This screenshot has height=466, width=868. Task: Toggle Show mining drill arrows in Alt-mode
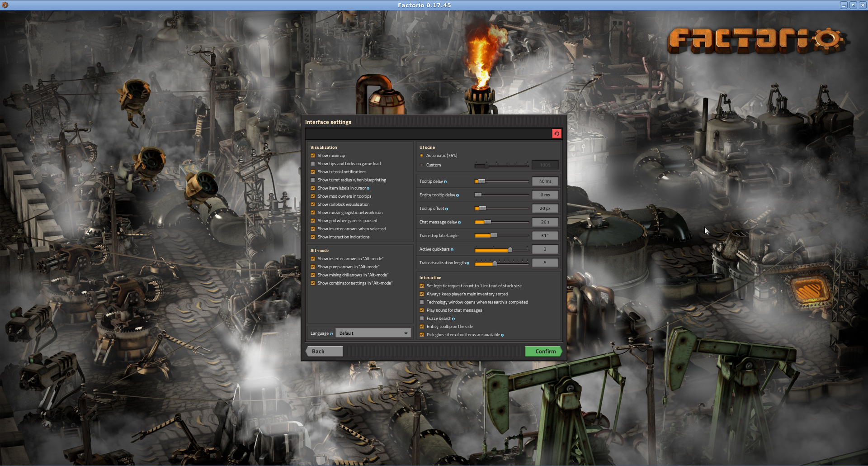[x=313, y=275]
